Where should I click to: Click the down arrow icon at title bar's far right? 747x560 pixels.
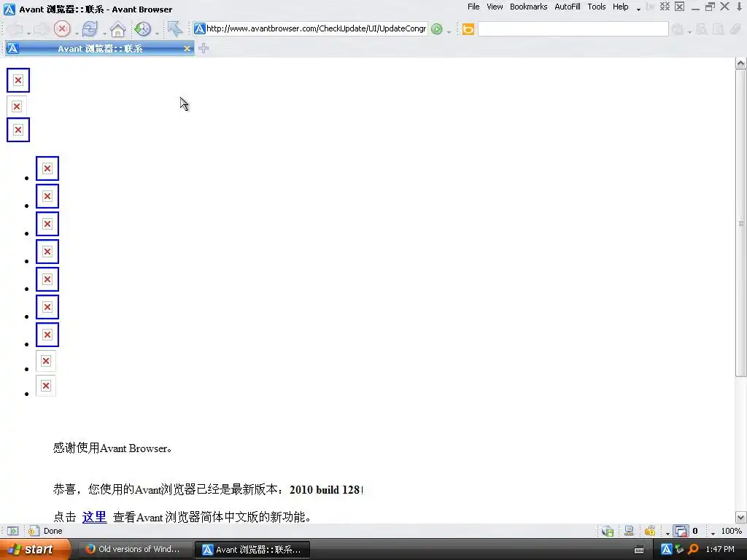click(x=740, y=7)
